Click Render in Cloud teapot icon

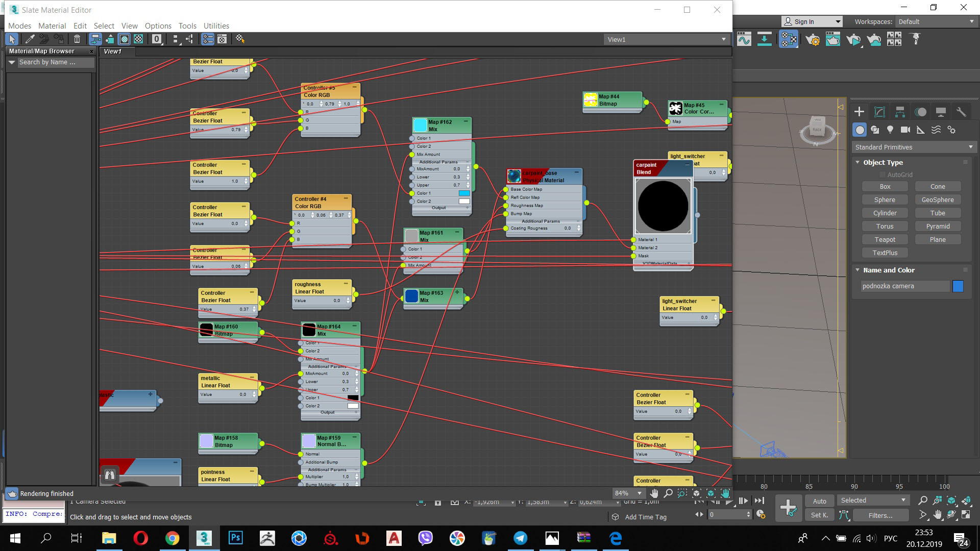[x=874, y=39]
